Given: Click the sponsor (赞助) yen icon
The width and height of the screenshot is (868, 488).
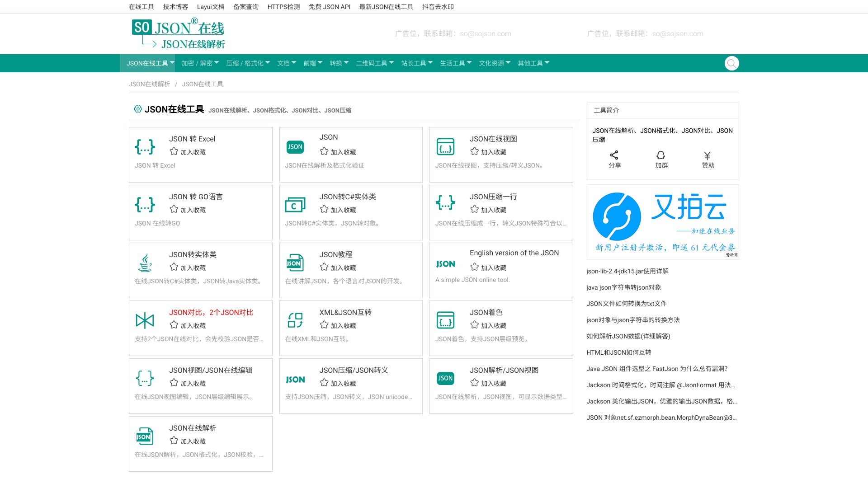Looking at the screenshot, I should point(708,155).
